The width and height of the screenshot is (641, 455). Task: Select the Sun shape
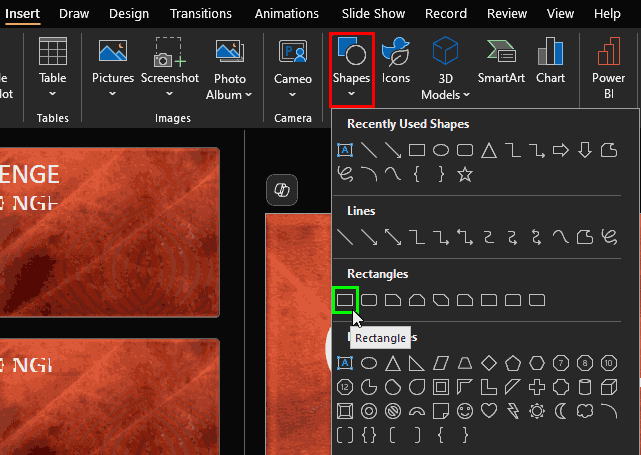[x=537, y=411]
